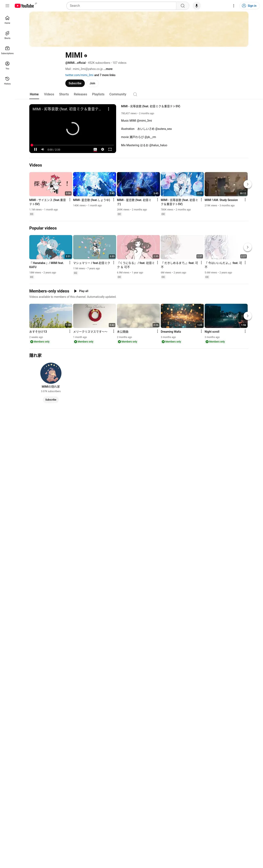The width and height of the screenshot is (263, 868).
Task: Go to Home in the sidebar
Action: coord(7,20)
